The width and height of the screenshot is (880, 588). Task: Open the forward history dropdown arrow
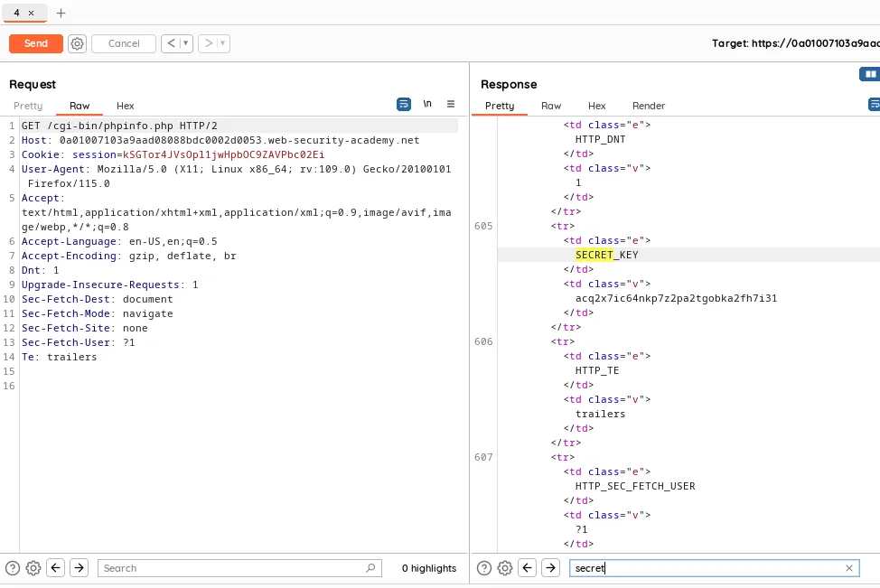click(x=223, y=43)
